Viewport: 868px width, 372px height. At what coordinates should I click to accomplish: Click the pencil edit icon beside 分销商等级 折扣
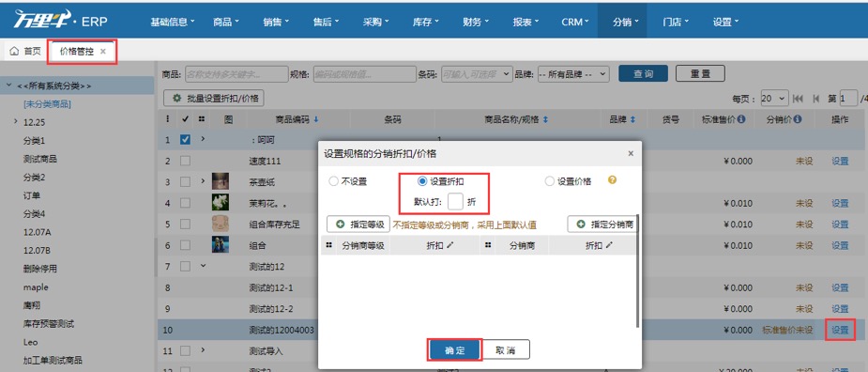(449, 244)
